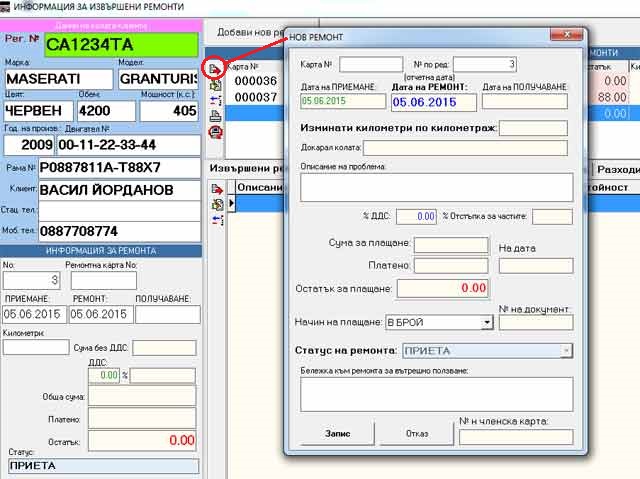Click year of production field 2009
640x479 pixels.
pos(29,145)
